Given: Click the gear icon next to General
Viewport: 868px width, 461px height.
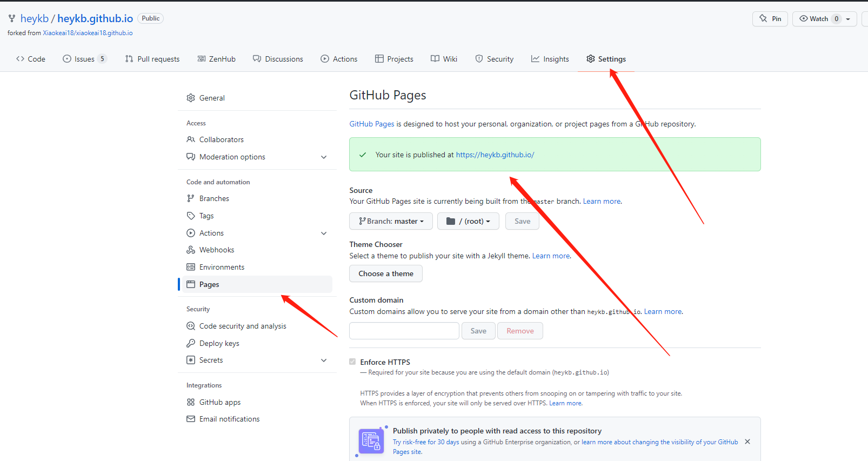Looking at the screenshot, I should point(191,98).
